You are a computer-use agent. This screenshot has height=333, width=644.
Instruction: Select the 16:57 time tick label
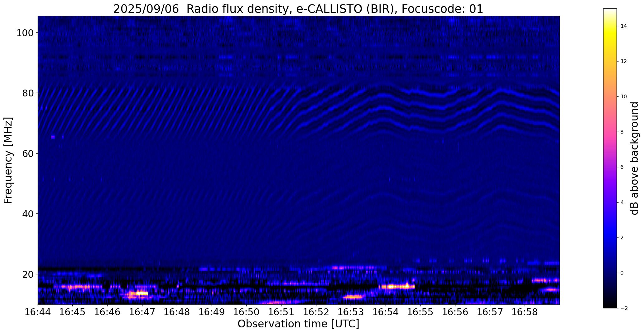click(x=490, y=312)
